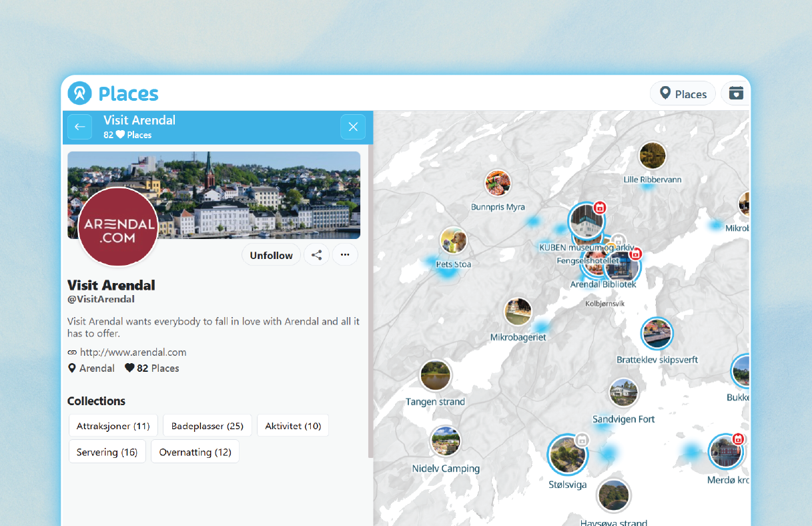Screen dimensions: 812x526
Task: Click the red calendar badge on KUBEN marker
Action: click(600, 208)
